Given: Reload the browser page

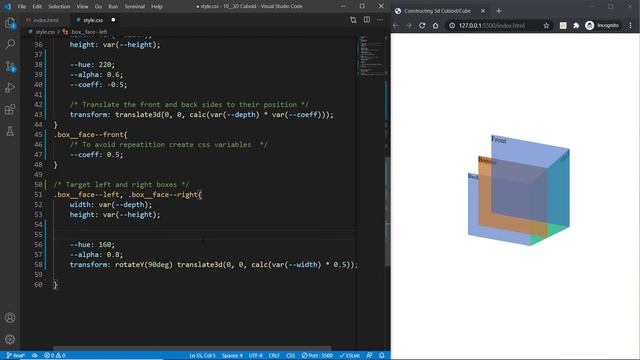Looking at the screenshot, I should pos(422,25).
